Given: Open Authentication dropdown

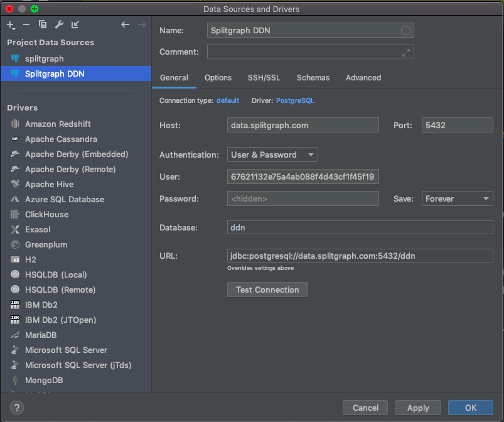Looking at the screenshot, I should [272, 154].
